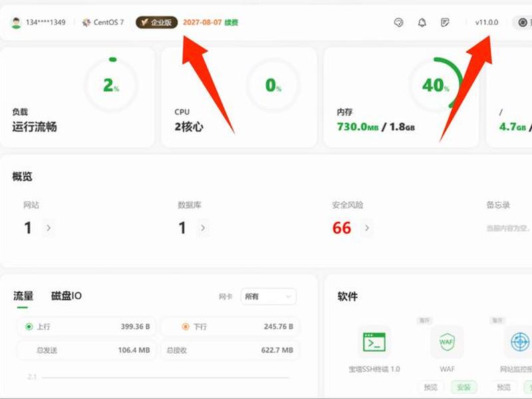Open the 内存 memory gauge showing 40%
The height and width of the screenshot is (399, 532).
(436, 84)
